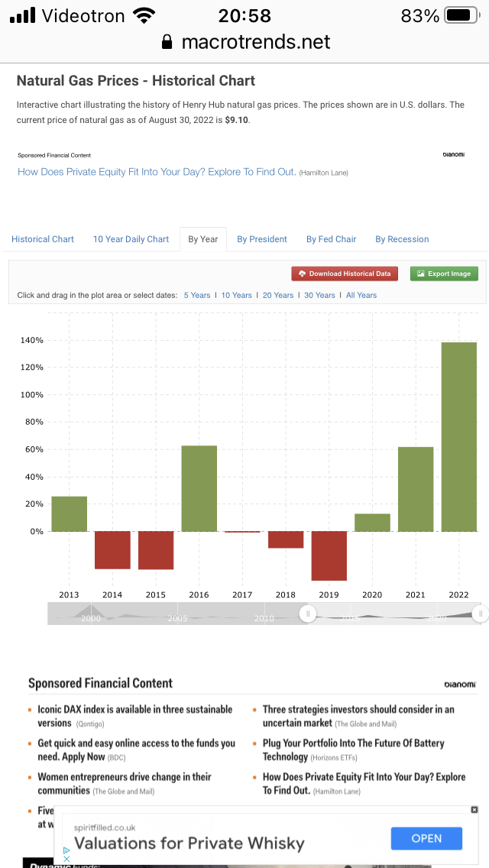
Task: Tap the lock icon in address bar
Action: point(167,41)
